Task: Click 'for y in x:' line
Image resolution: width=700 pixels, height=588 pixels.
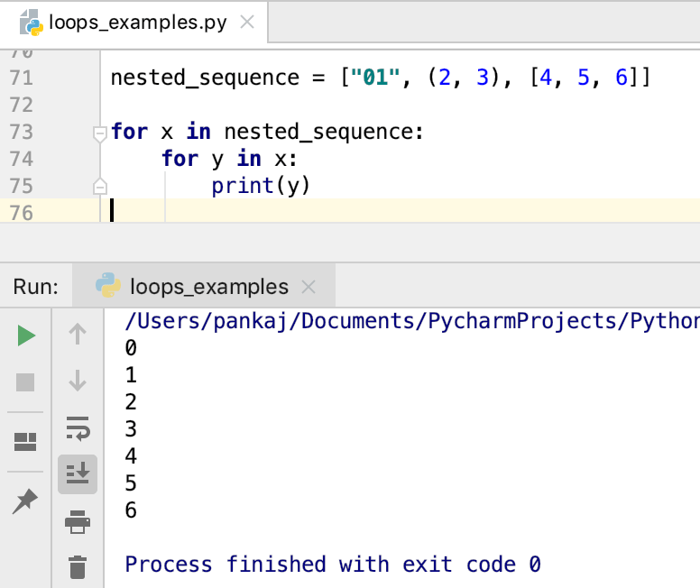Action: (229, 159)
